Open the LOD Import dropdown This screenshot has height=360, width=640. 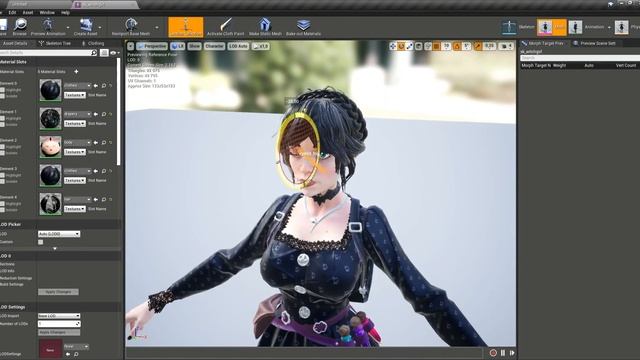click(x=59, y=316)
